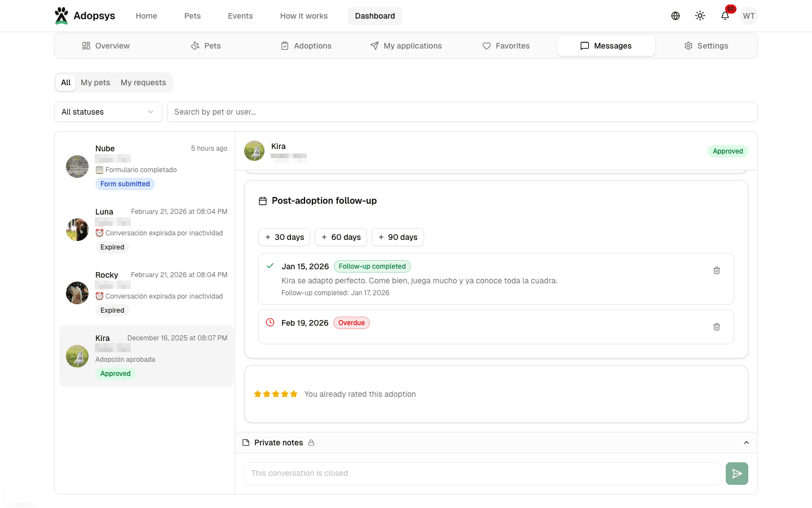Open the All statuses dropdown
Image resolution: width=812 pixels, height=508 pixels.
[108, 112]
